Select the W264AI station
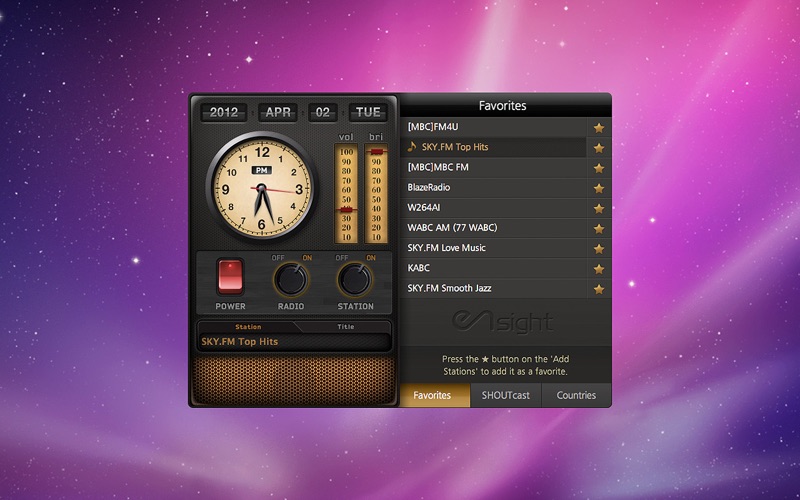800x500 pixels. pos(493,208)
